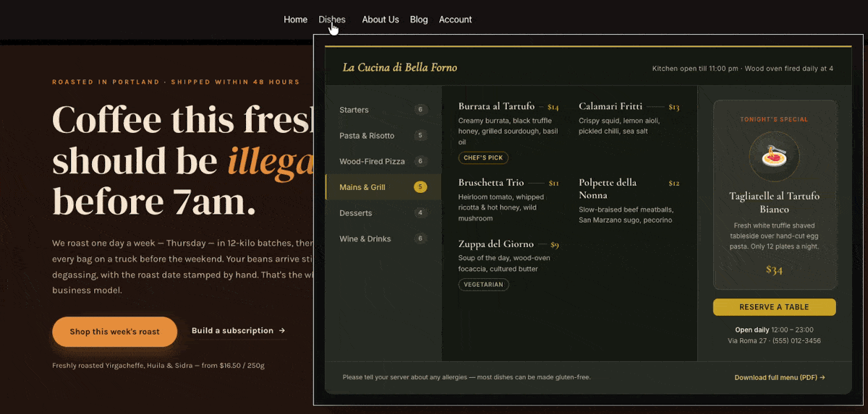Select the Starters category
The width and height of the screenshot is (868, 414).
tap(383, 110)
